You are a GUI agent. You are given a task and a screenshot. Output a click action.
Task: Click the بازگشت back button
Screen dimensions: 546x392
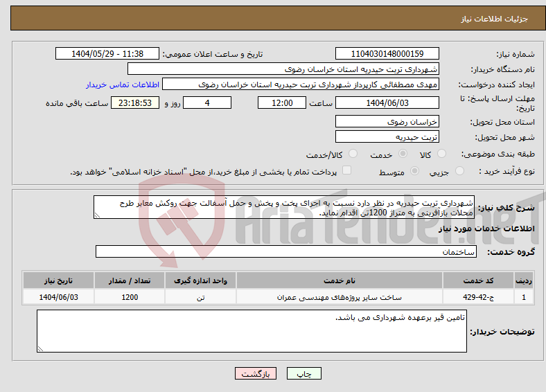(256, 373)
